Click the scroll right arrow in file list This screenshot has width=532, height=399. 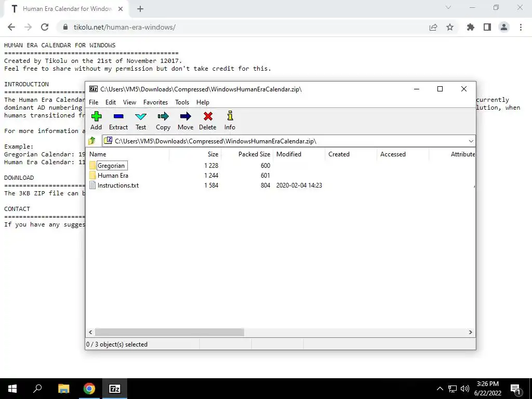tap(470, 332)
